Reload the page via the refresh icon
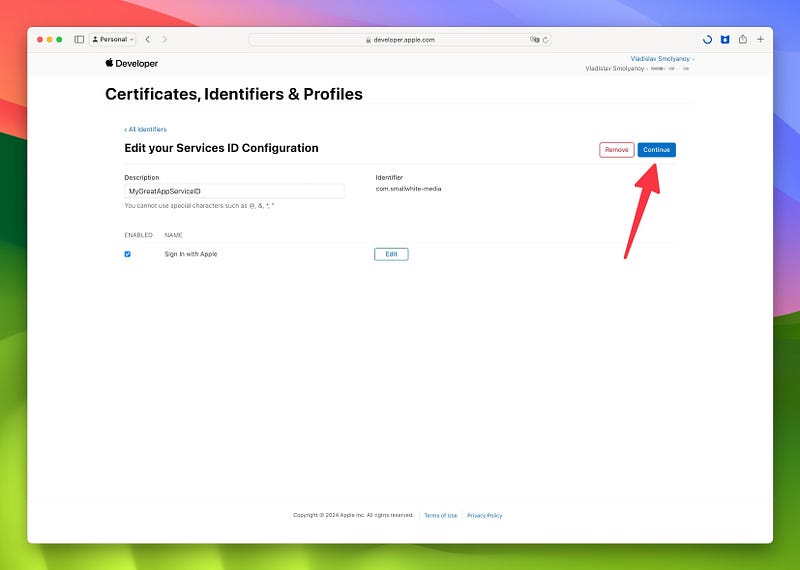Image resolution: width=800 pixels, height=570 pixels. (x=545, y=40)
